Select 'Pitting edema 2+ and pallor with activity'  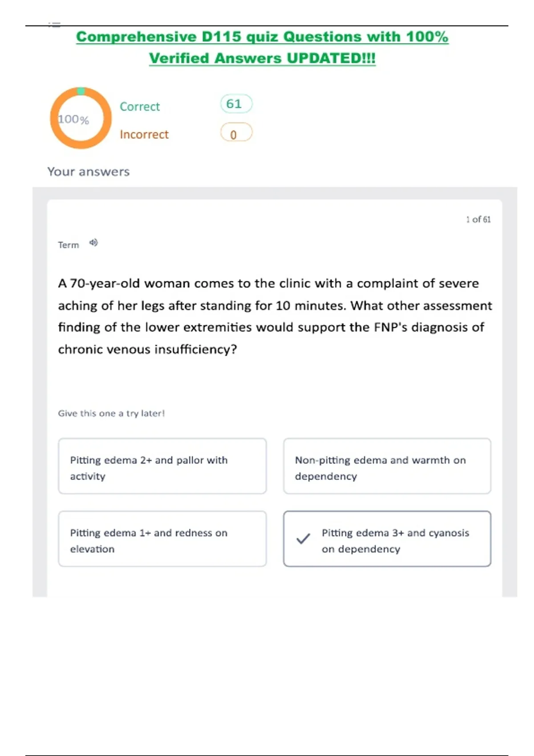pos(162,466)
